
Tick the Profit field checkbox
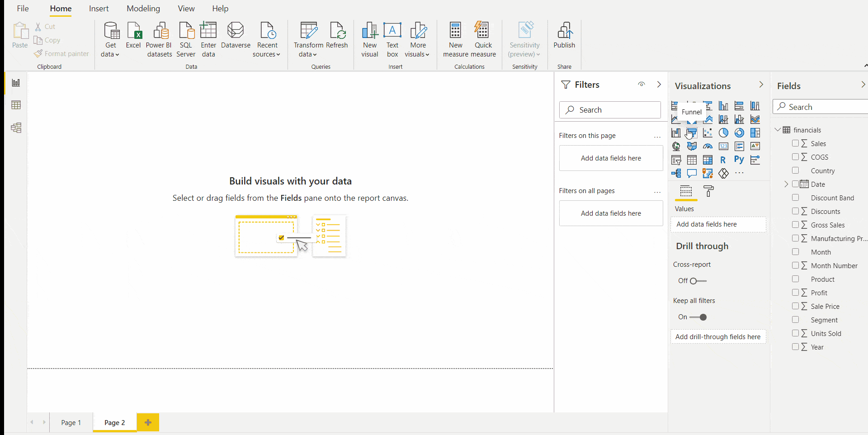coord(796,293)
